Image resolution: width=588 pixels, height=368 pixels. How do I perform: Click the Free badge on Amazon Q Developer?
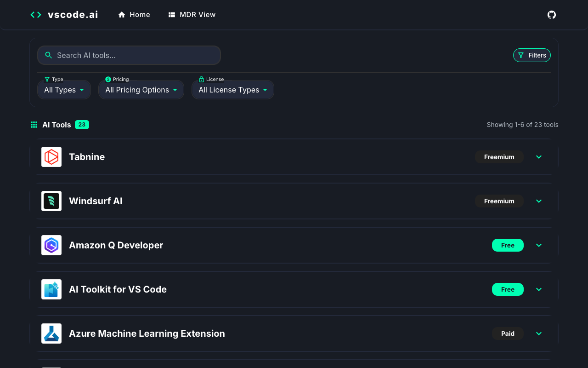[508, 245]
